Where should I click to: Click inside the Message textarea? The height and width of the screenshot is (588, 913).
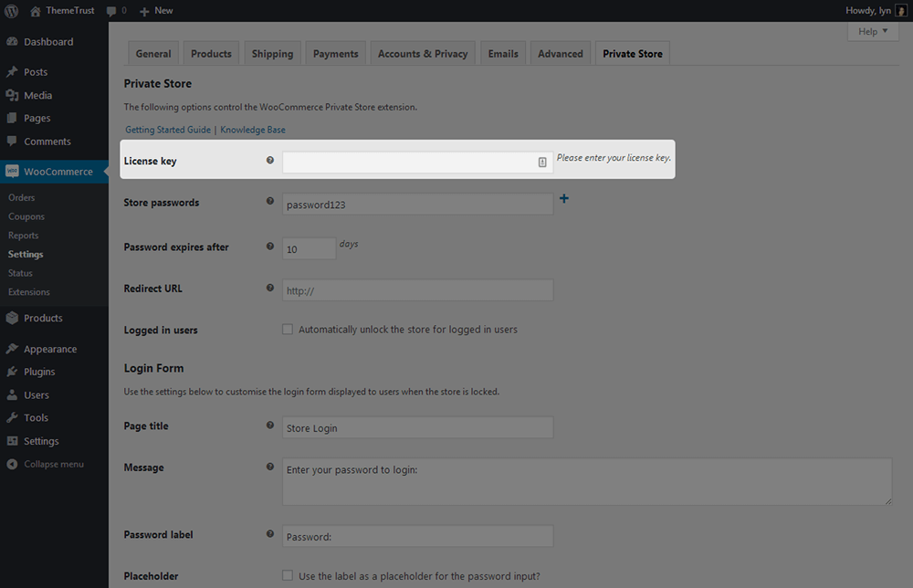click(x=587, y=481)
